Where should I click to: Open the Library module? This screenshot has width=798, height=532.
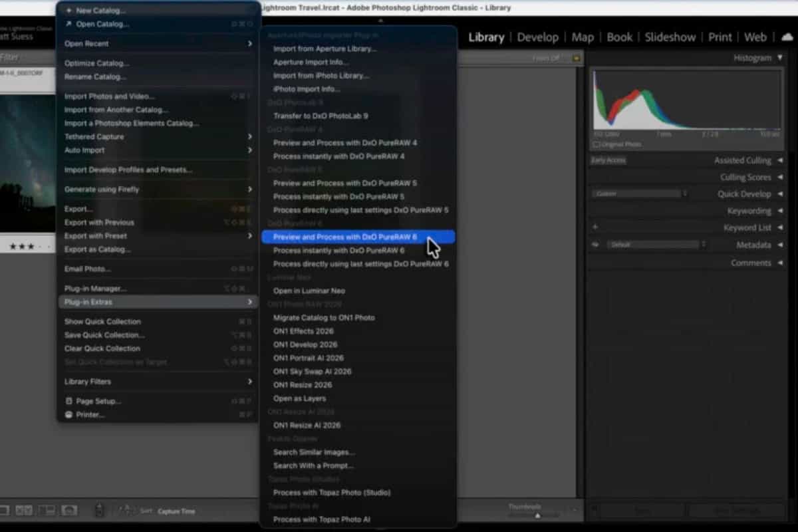[486, 37]
